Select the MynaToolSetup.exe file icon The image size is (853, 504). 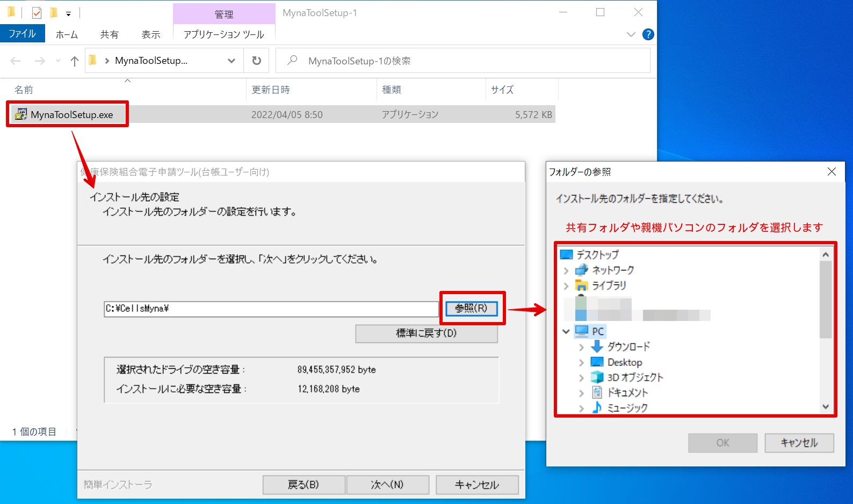pos(21,114)
